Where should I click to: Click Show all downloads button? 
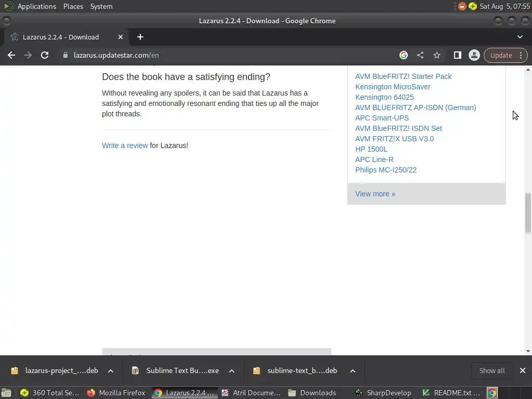[491, 371]
